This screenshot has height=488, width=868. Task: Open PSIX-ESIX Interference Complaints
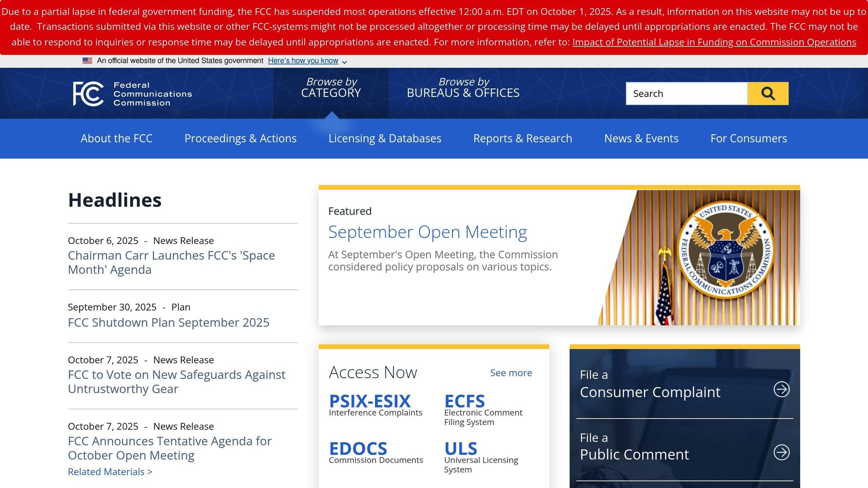click(x=370, y=401)
